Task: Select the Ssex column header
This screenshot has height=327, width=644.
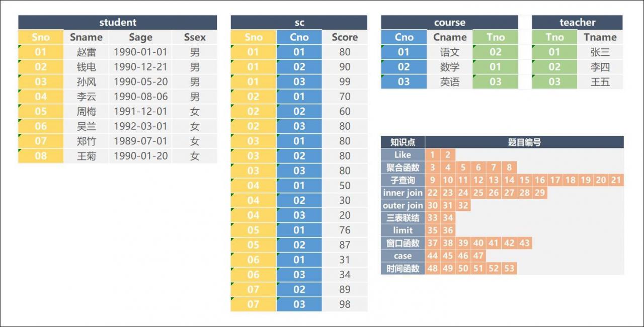Action: coord(195,37)
